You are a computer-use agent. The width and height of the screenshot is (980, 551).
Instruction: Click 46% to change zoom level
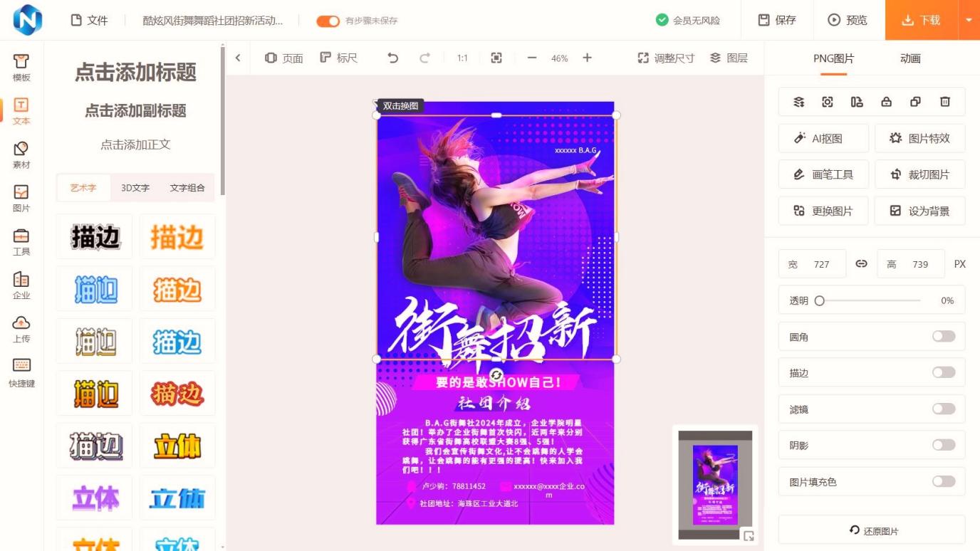point(558,58)
